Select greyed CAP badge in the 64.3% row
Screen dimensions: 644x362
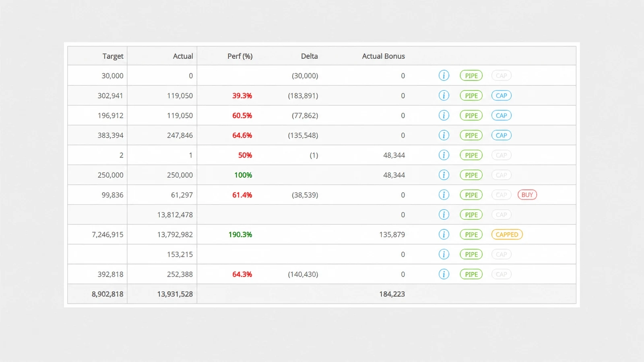tap(501, 274)
